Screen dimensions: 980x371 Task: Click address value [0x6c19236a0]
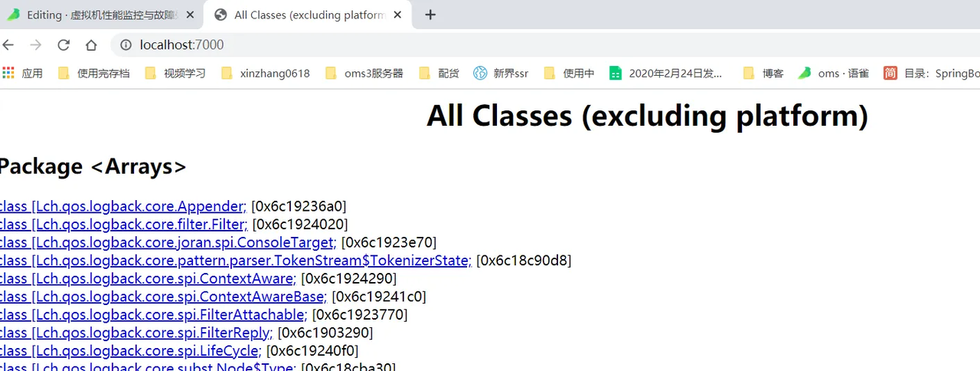coord(299,206)
